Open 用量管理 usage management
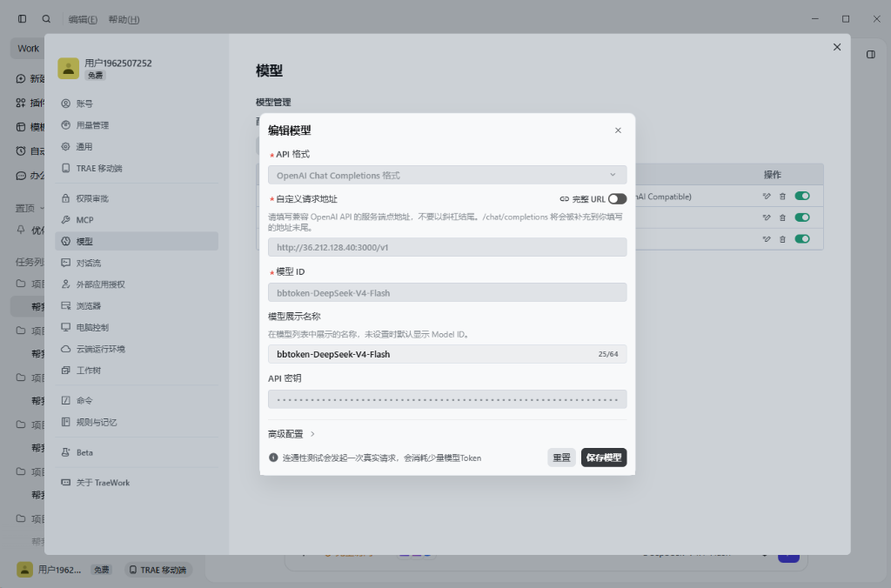The height and width of the screenshot is (588, 891). (137, 125)
